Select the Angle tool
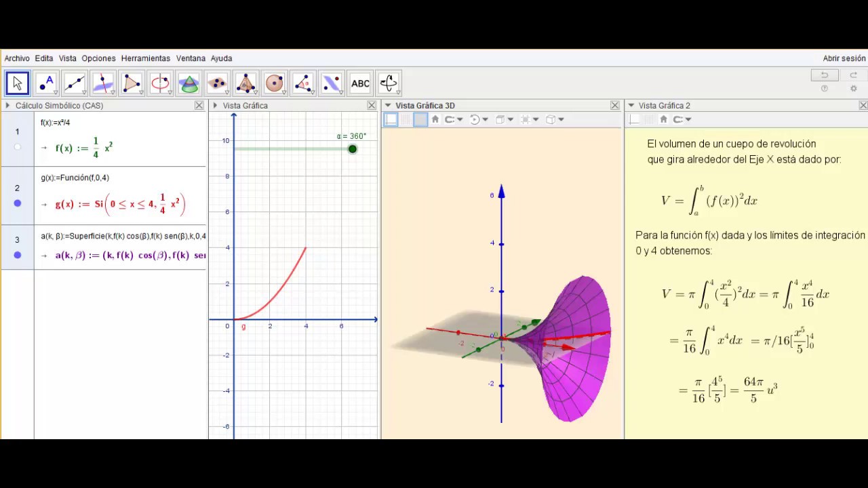This screenshot has height=488, width=868. pos(302,83)
